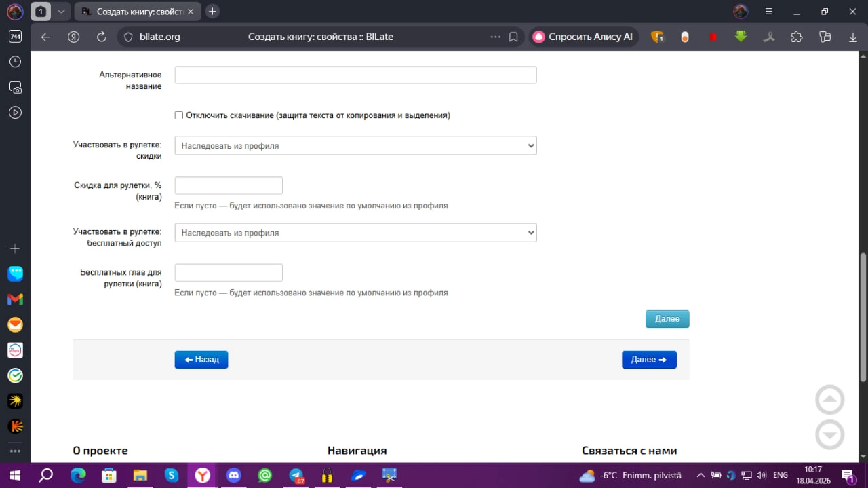Image resolution: width=868 pixels, height=488 pixels.
Task: Expand the tab list chevron
Action: pos(60,12)
